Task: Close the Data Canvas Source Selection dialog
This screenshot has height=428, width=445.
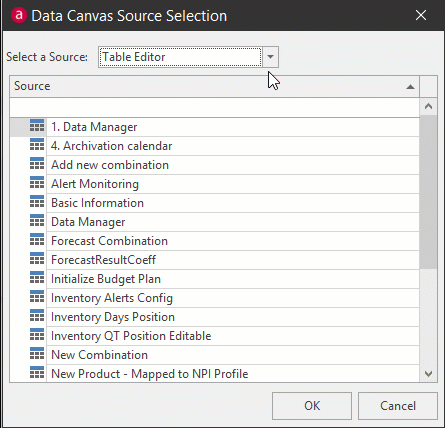Action: [x=421, y=15]
